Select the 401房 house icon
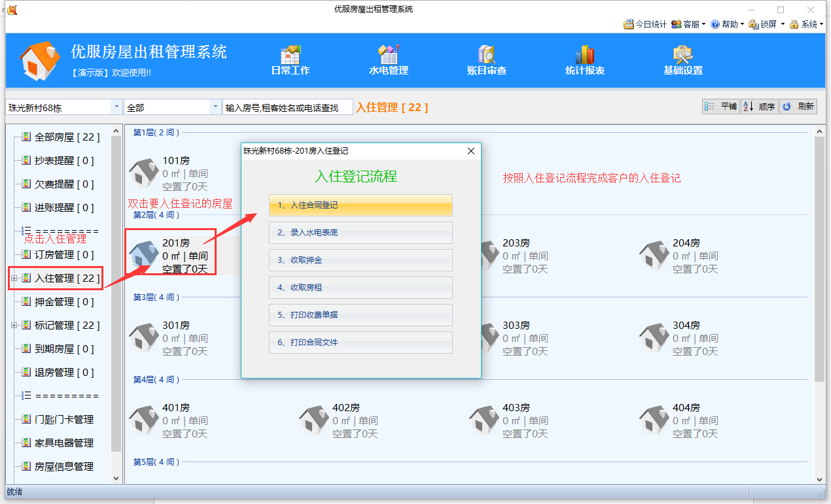Image resolution: width=831 pixels, height=504 pixels. coord(144,420)
